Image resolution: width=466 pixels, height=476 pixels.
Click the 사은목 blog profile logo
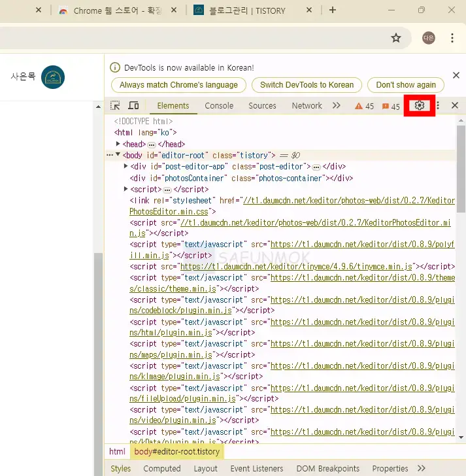(x=53, y=77)
